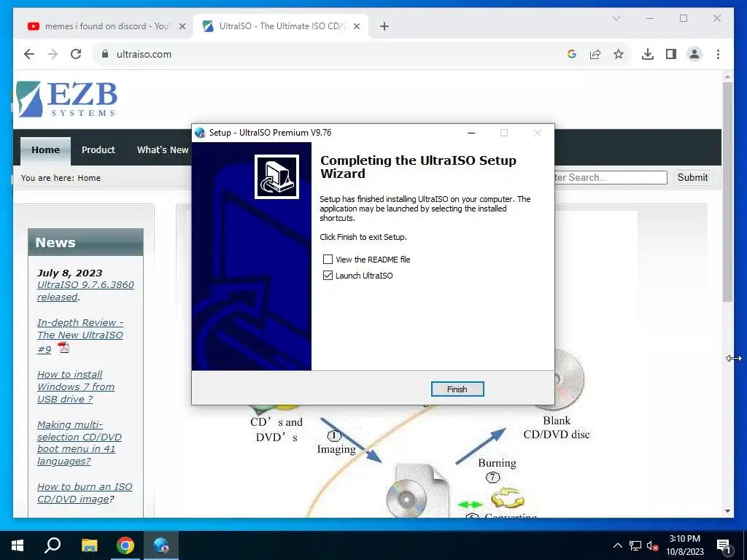Open the Chrome profile avatar
This screenshot has width=747, height=560.
coord(694,54)
